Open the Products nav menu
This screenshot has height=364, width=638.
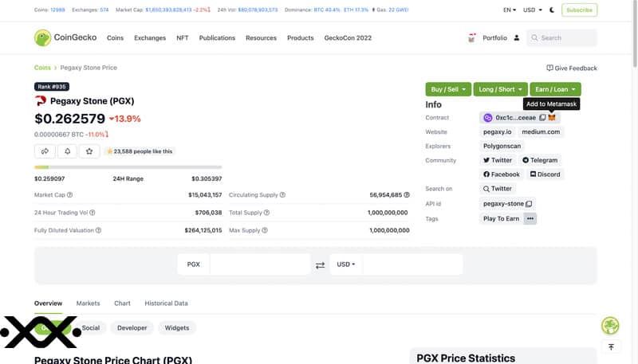301,37
